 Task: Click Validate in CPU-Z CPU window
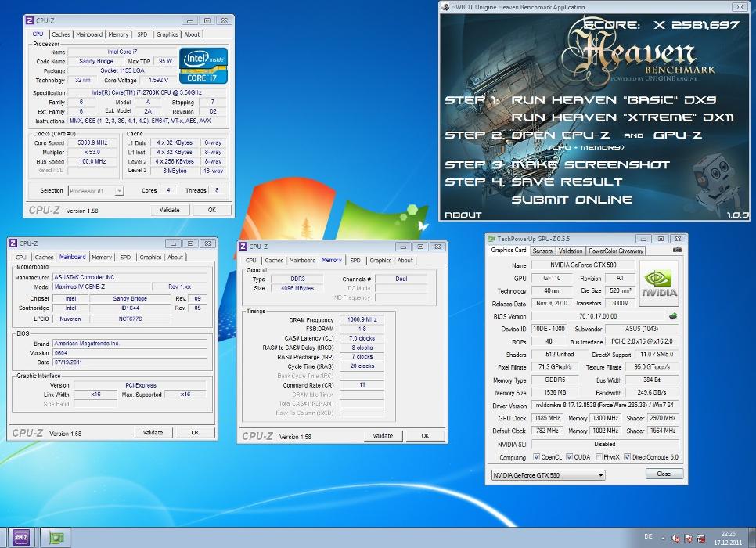pos(169,210)
